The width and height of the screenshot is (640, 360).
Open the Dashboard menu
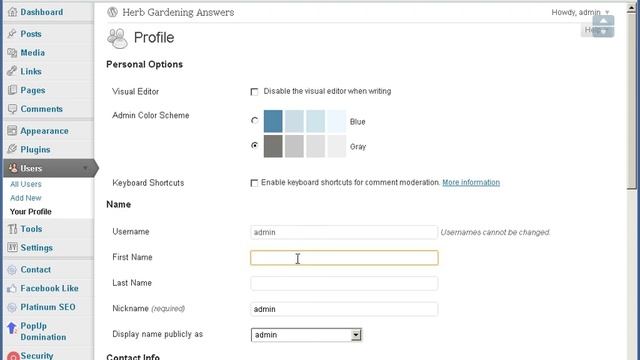[42, 12]
